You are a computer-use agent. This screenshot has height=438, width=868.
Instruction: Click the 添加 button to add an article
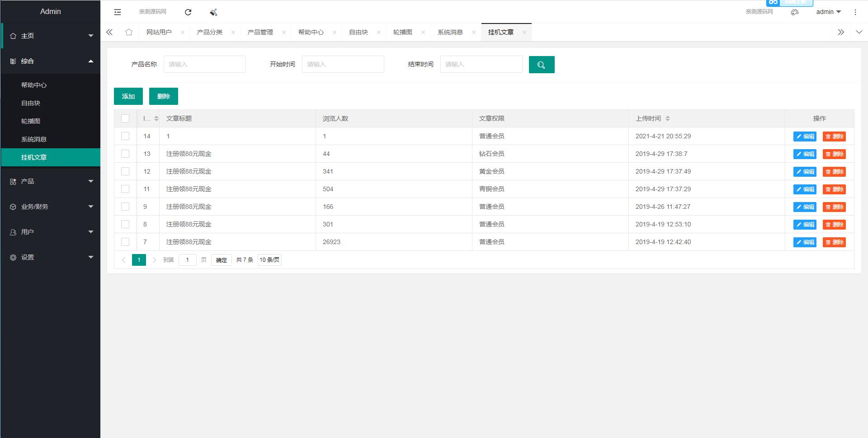coord(128,96)
